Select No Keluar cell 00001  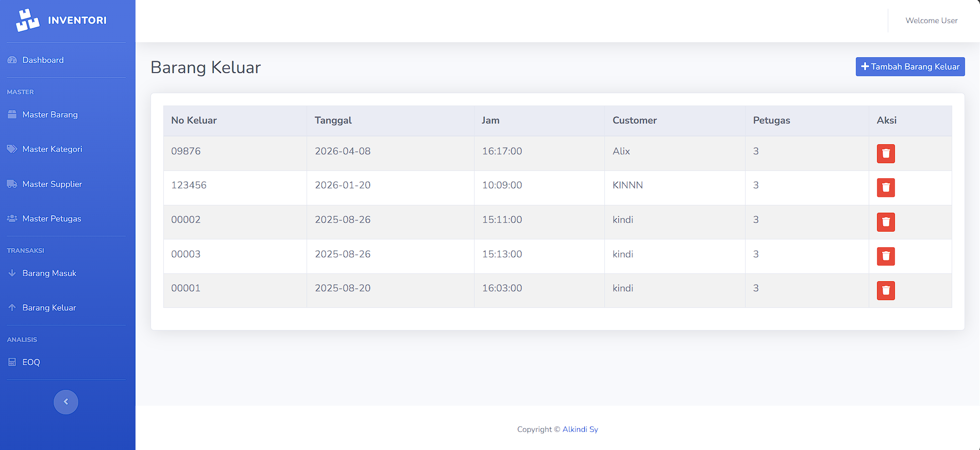tap(235, 290)
